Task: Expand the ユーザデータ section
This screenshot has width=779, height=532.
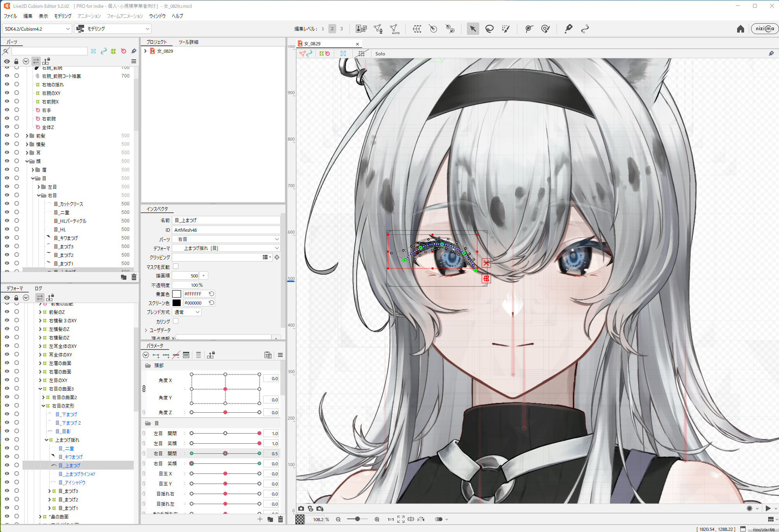Action: click(x=146, y=331)
